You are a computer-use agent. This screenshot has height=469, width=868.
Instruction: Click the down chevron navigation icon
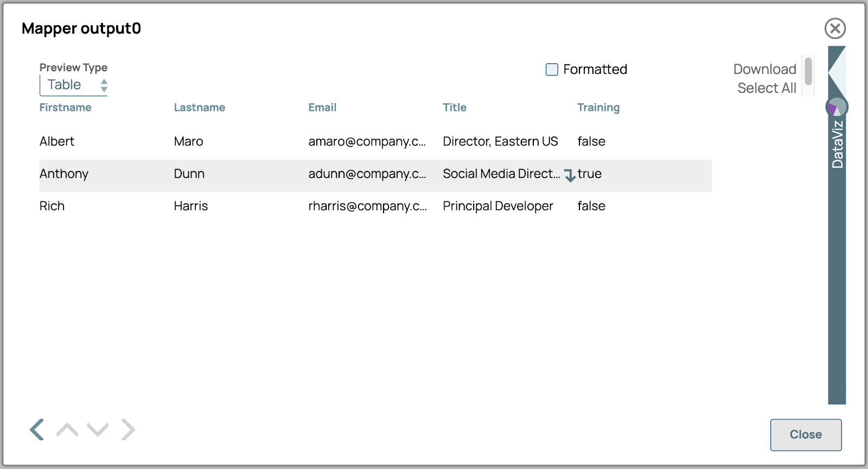[98, 429]
